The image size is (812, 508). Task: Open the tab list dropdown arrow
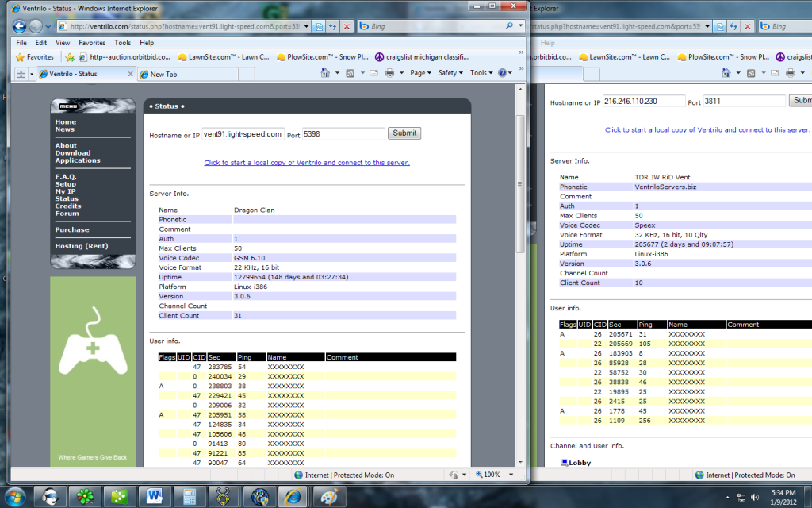tap(32, 74)
